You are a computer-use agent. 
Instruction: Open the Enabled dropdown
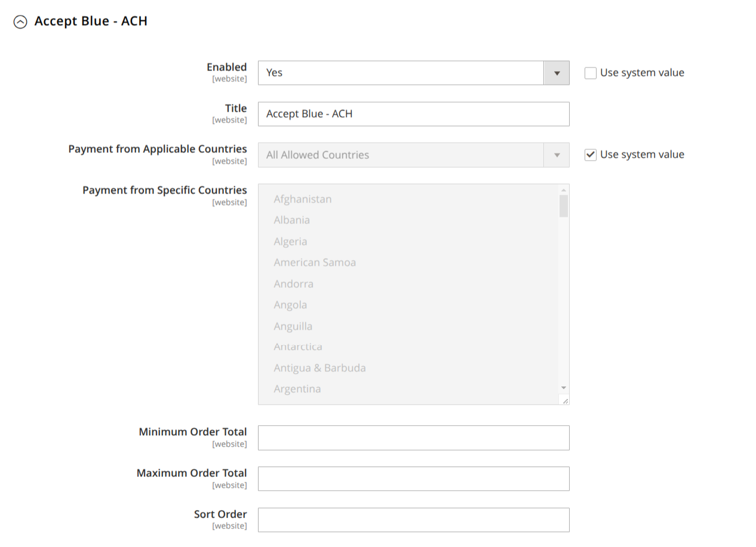[x=413, y=73]
